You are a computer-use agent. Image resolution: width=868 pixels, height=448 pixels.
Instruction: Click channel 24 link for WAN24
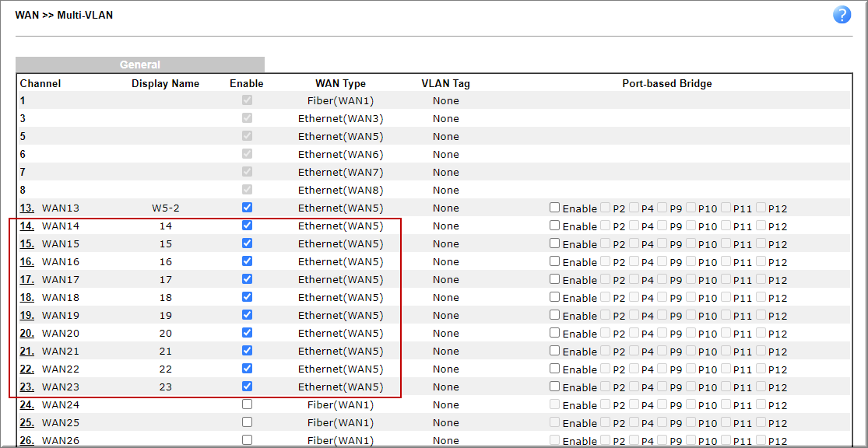[27, 405]
